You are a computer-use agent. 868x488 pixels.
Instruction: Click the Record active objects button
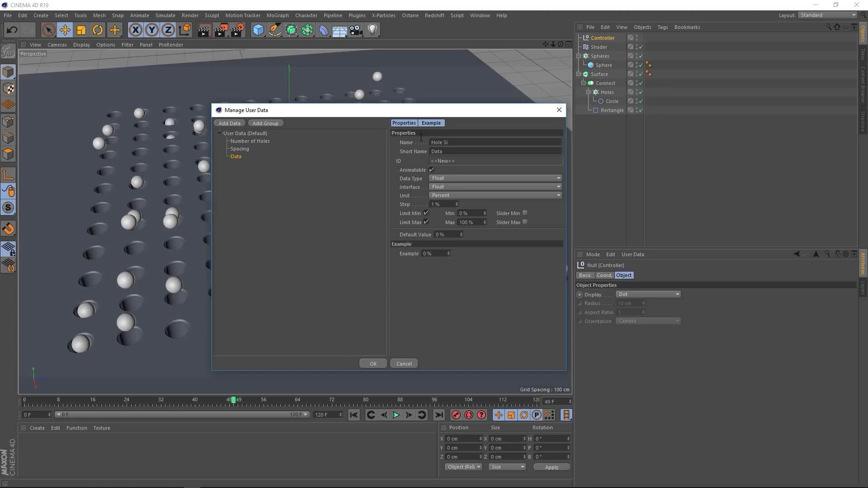pyautogui.click(x=456, y=415)
